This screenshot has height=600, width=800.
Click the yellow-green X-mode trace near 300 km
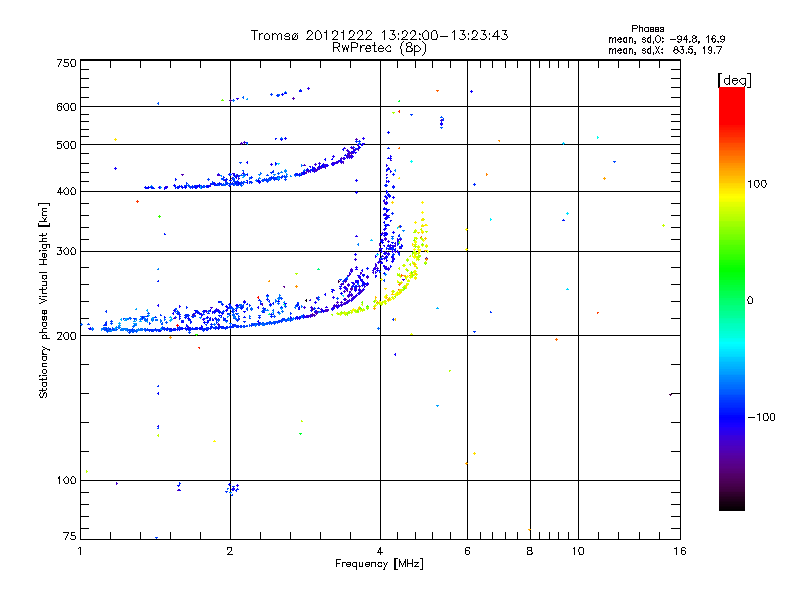417,250
